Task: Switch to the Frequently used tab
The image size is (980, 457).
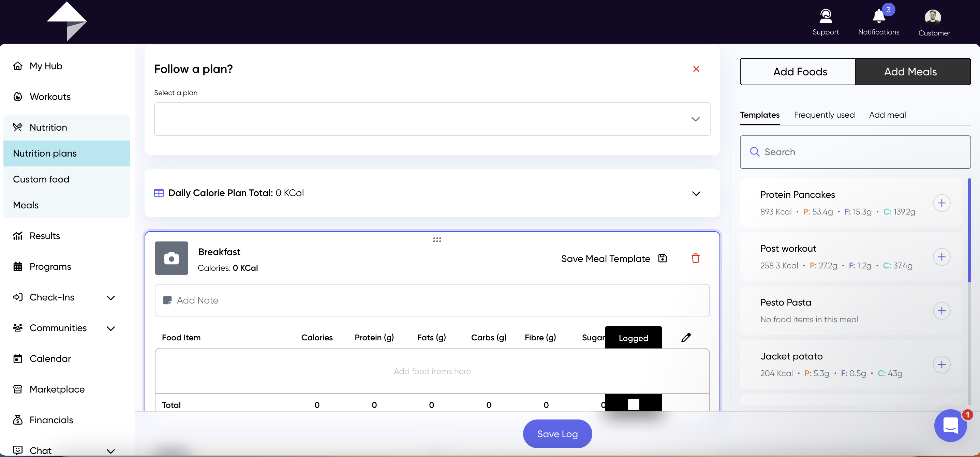Action: (824, 115)
